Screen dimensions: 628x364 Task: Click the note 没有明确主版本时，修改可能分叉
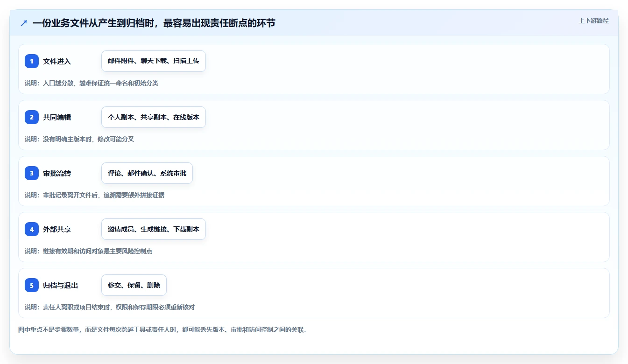point(79,139)
